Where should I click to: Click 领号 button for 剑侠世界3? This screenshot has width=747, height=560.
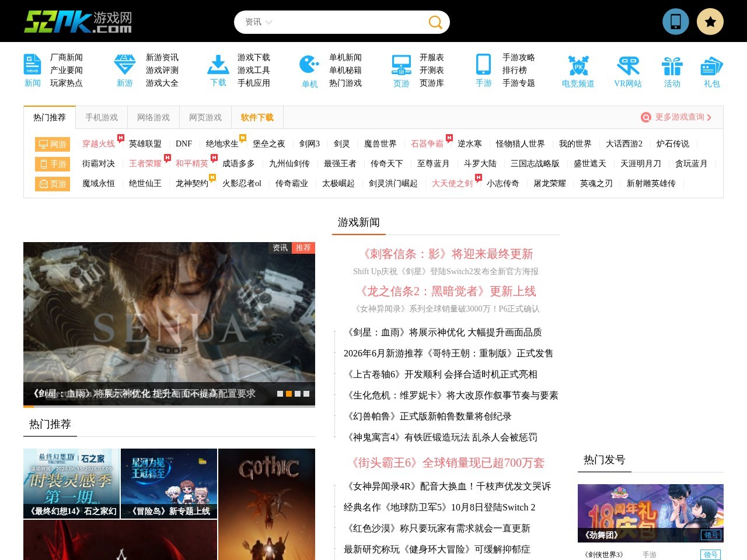click(711, 555)
